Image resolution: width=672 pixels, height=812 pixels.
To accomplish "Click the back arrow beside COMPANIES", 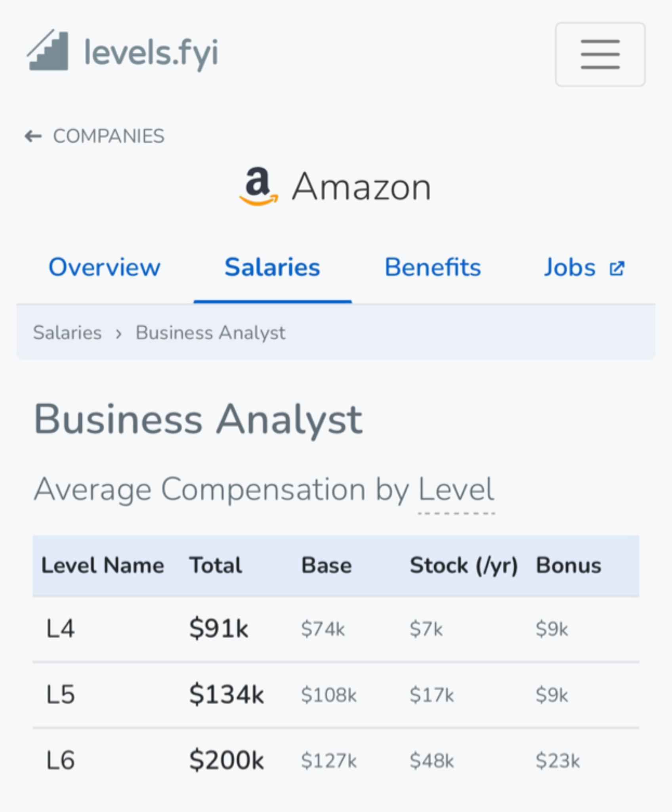I will click(33, 136).
